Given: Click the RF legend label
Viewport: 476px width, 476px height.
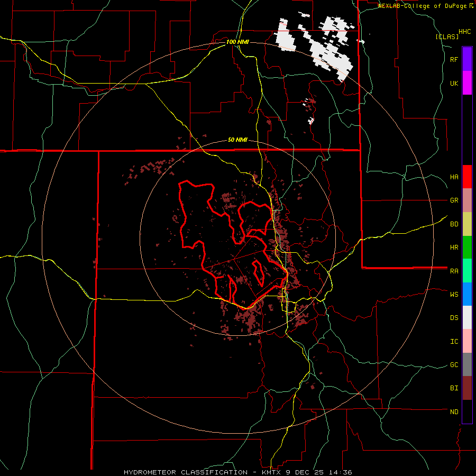Looking at the screenshot, I should point(454,59).
